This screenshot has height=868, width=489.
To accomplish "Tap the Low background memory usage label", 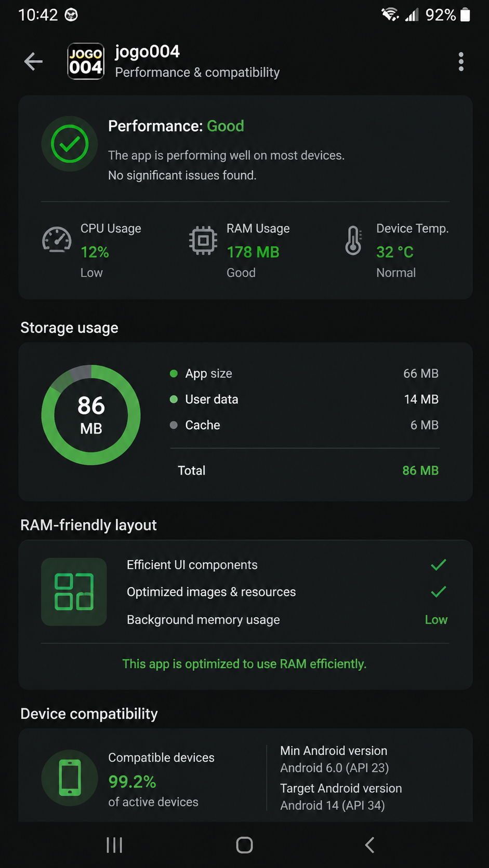I will click(x=436, y=620).
